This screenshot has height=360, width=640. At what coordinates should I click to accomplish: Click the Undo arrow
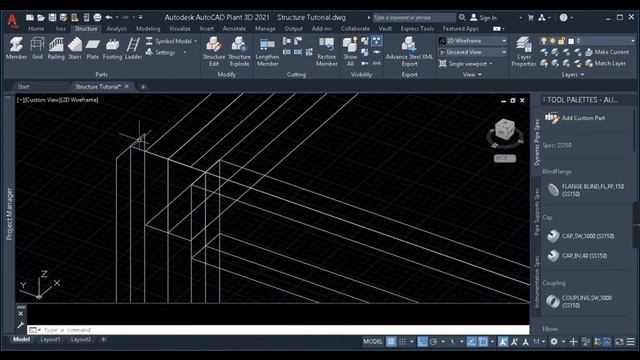click(x=109, y=18)
